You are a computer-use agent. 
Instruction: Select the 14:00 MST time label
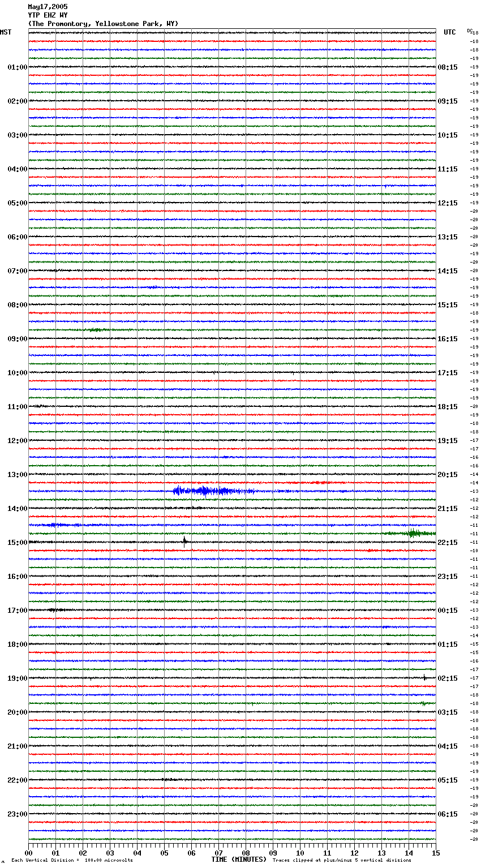point(18,509)
